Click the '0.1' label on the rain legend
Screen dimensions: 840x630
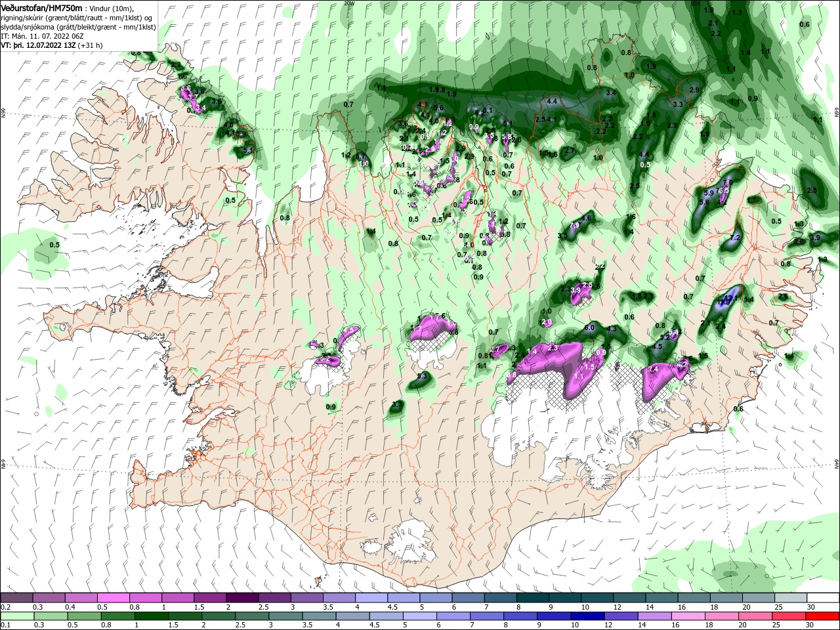tap(5, 626)
